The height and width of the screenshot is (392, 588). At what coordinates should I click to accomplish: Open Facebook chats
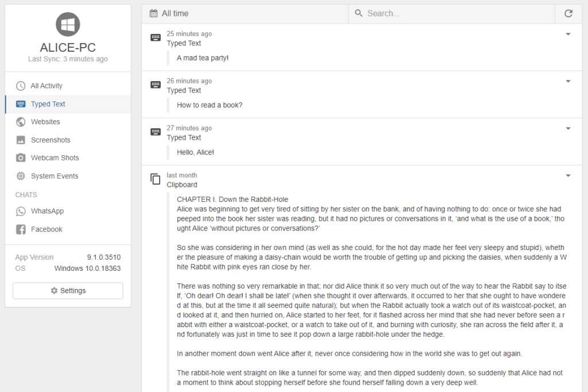[x=47, y=229]
